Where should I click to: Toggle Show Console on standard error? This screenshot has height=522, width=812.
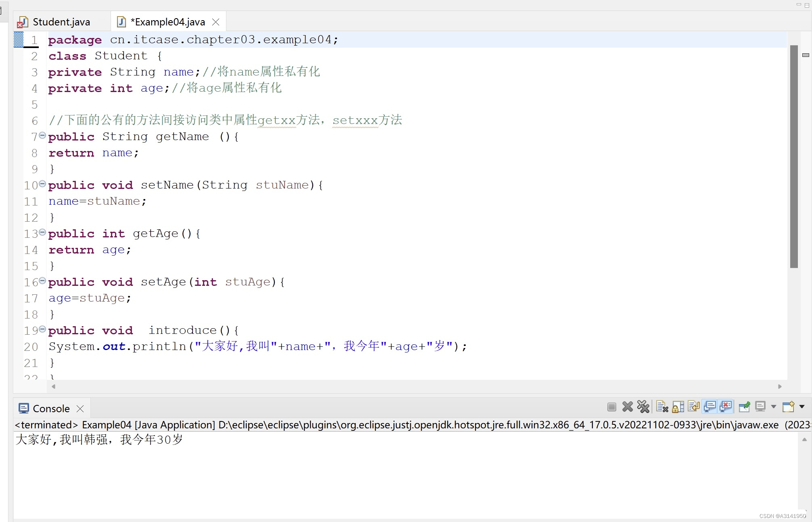click(x=726, y=407)
